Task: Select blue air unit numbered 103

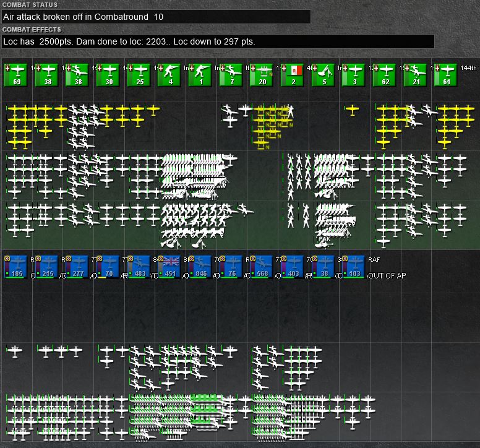Action: (x=354, y=267)
